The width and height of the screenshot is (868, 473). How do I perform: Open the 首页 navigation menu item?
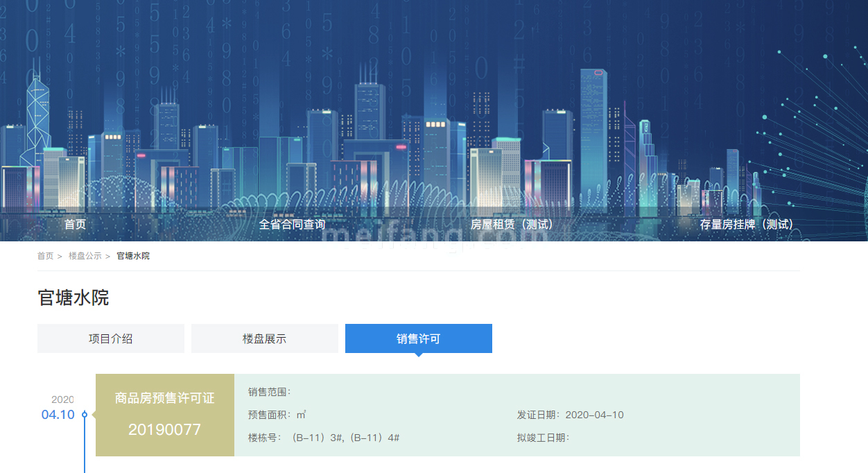point(75,225)
